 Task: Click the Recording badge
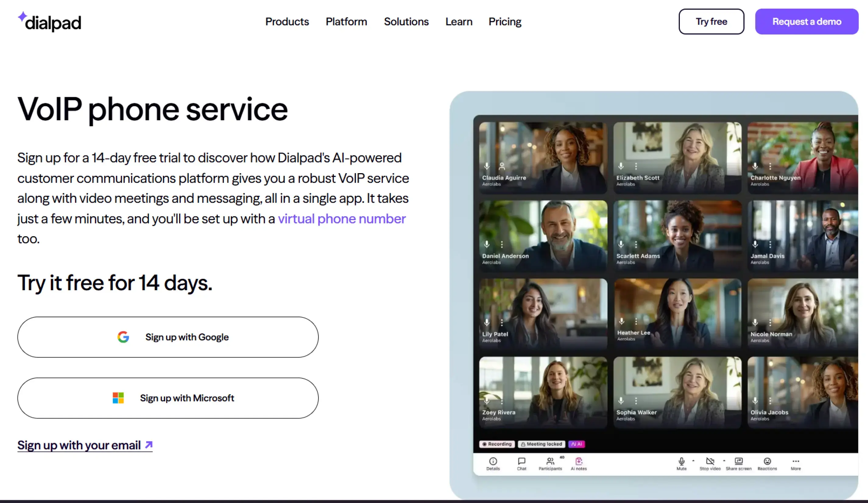497,444
